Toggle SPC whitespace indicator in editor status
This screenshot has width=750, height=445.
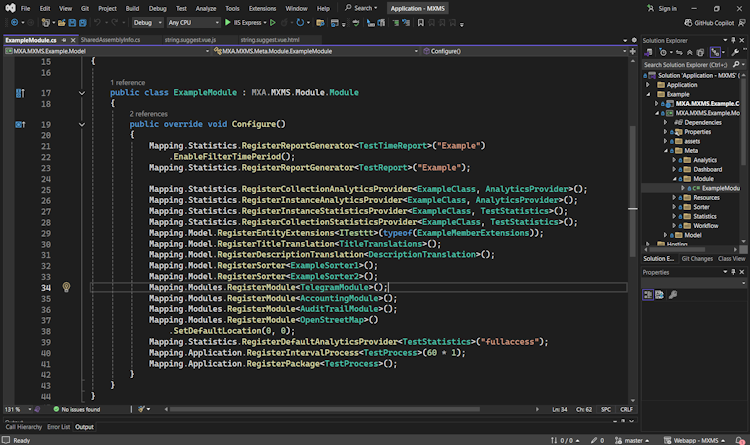(606, 410)
